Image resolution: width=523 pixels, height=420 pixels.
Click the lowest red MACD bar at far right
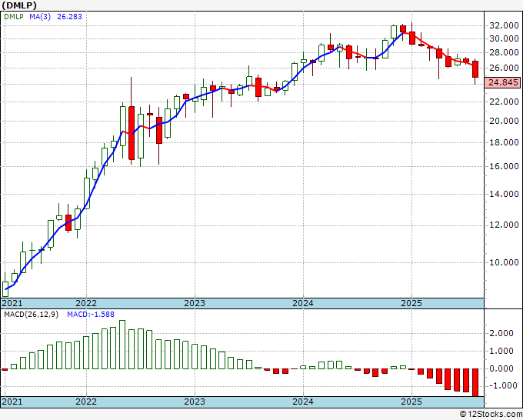(475, 382)
